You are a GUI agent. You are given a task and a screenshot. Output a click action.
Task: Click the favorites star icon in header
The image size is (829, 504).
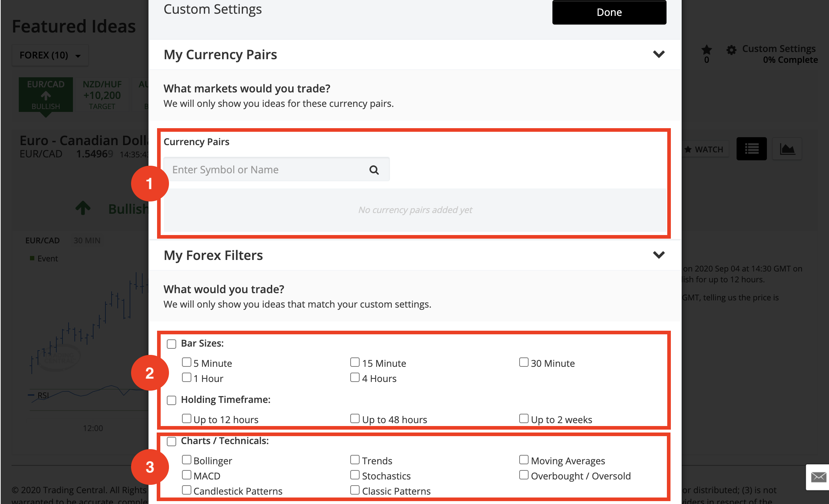707,49
